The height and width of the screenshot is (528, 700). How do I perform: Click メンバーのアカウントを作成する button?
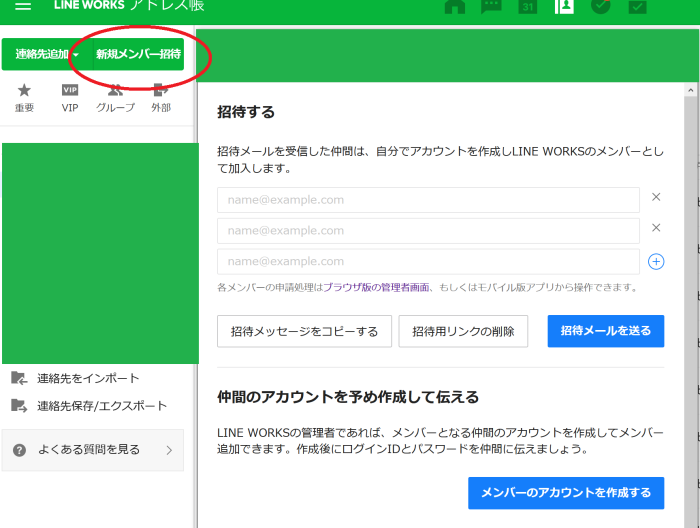coord(566,493)
